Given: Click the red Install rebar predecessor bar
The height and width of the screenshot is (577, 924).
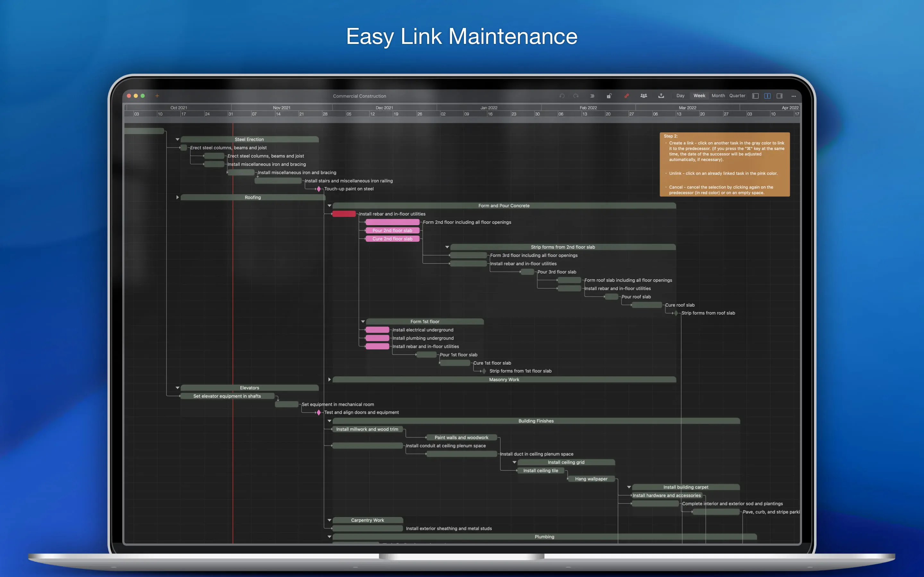Looking at the screenshot, I should click(x=344, y=214).
